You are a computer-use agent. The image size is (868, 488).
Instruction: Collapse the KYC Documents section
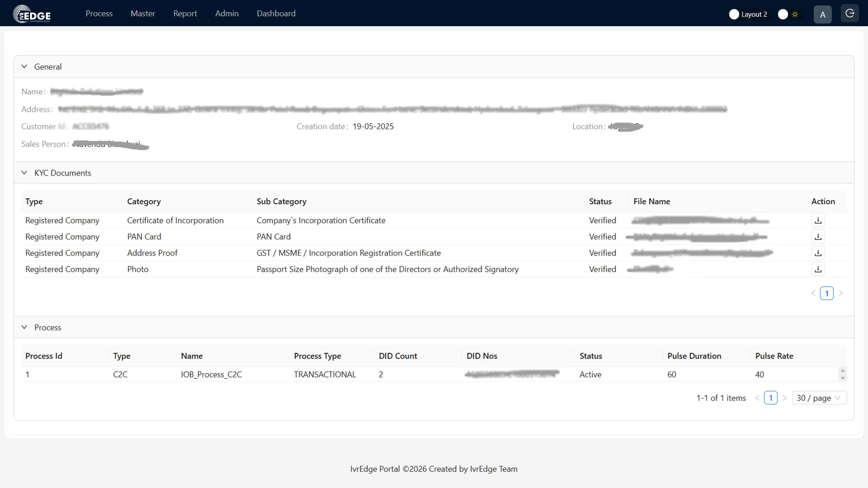point(24,173)
